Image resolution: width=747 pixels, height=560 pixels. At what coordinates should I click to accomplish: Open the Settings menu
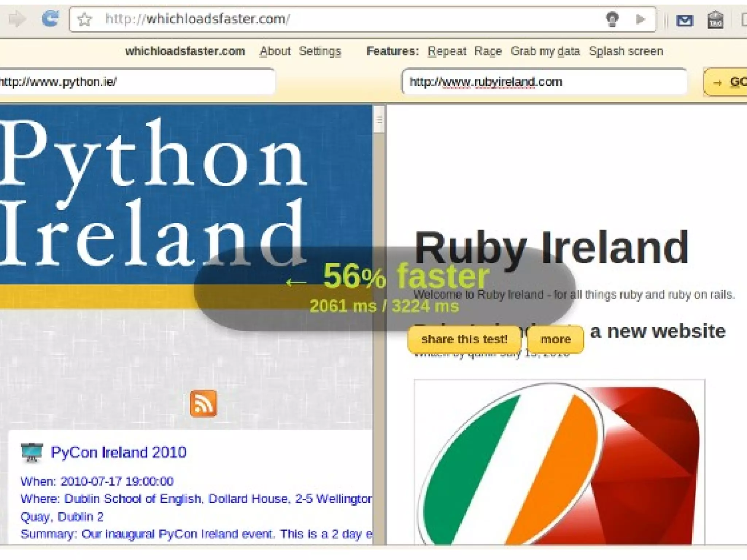[320, 51]
